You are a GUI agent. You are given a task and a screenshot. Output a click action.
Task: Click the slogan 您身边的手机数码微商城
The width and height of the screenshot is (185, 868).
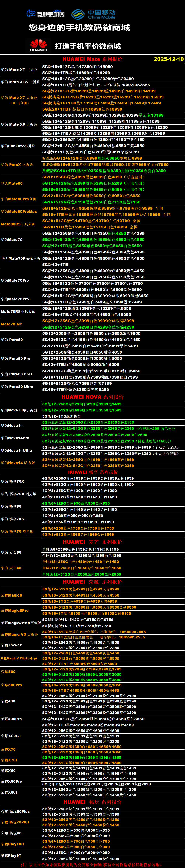pos(80,28)
